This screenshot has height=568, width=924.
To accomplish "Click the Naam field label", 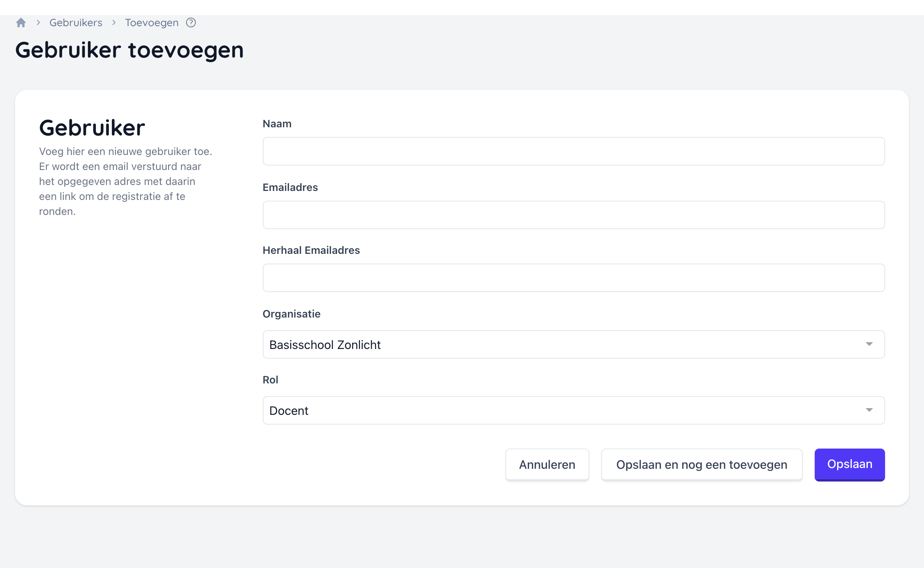I will [x=277, y=124].
